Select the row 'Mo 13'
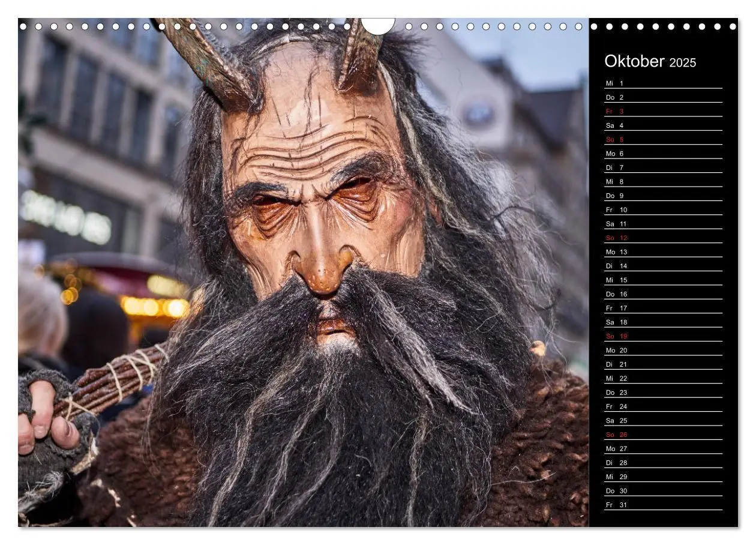 [x=663, y=251]
